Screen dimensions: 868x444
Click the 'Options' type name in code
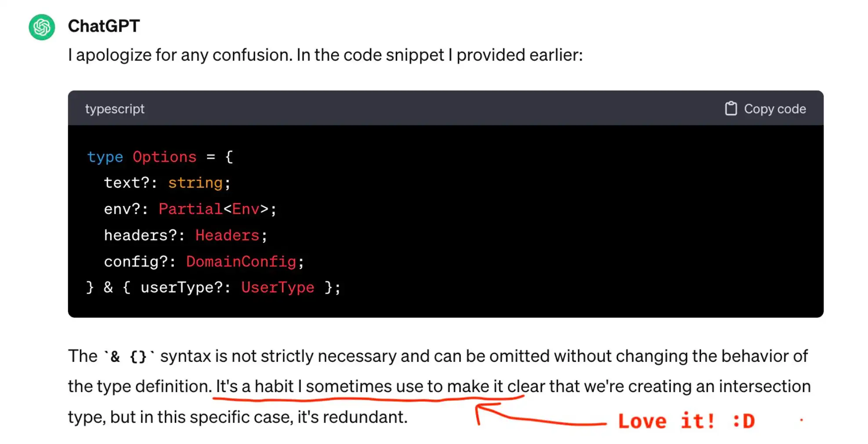point(164,157)
